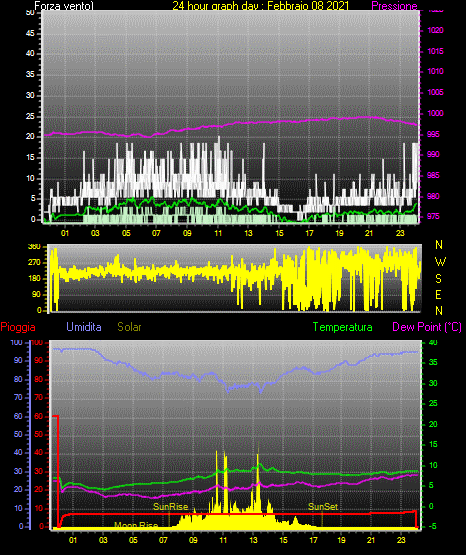Image resolution: width=466 pixels, height=555 pixels.
Task: Select the 360 value on the wind direction axis
Action: [34, 247]
